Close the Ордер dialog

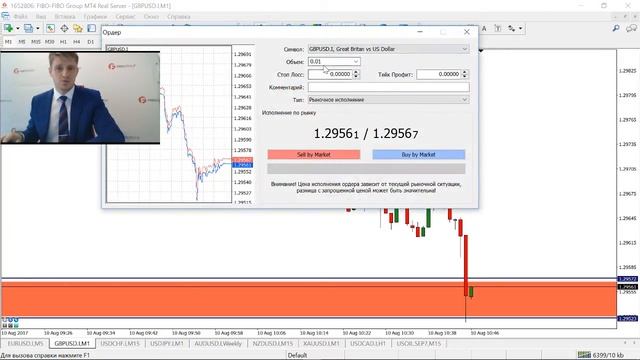point(467,32)
